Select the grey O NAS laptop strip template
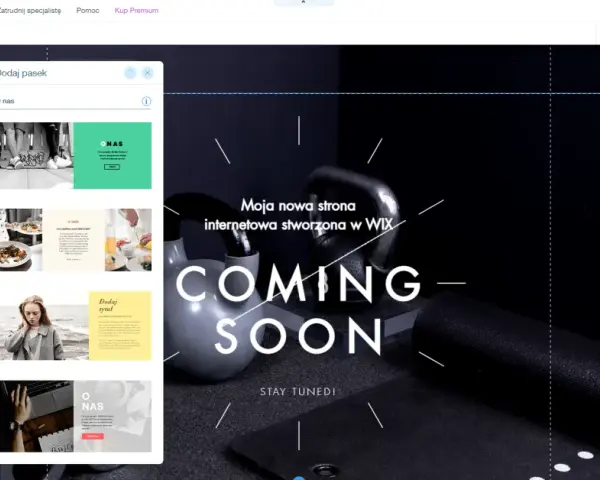The height and width of the screenshot is (480, 600). [x=76, y=416]
